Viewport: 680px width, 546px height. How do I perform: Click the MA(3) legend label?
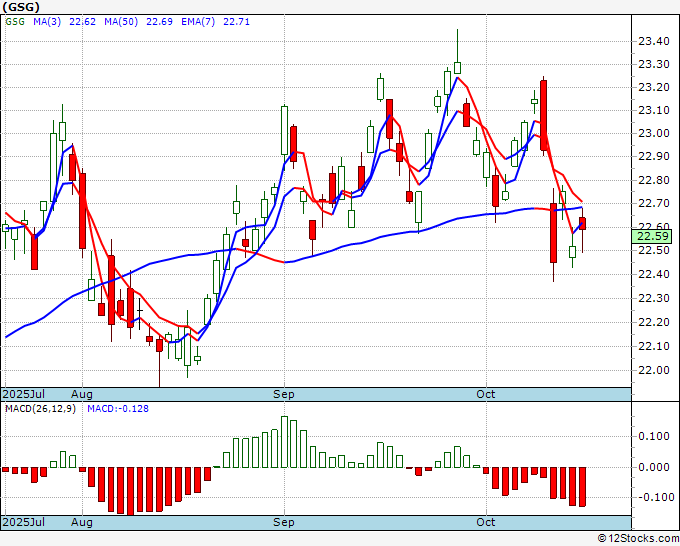[47, 22]
